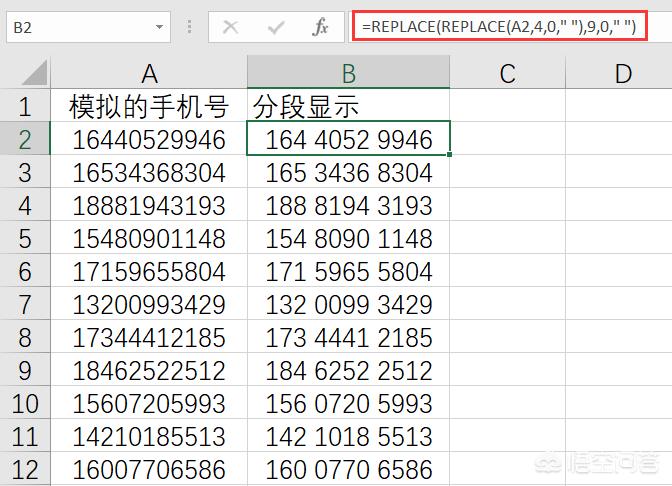Screen dimensions: 672x486
Task: Select row 6 header
Action: tap(25, 270)
